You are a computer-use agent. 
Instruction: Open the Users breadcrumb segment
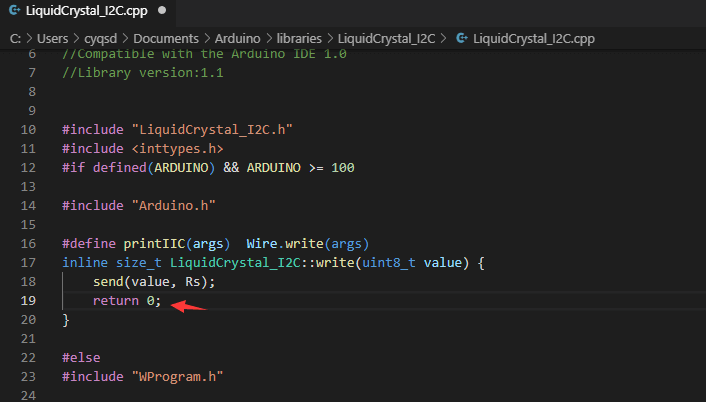(52, 39)
